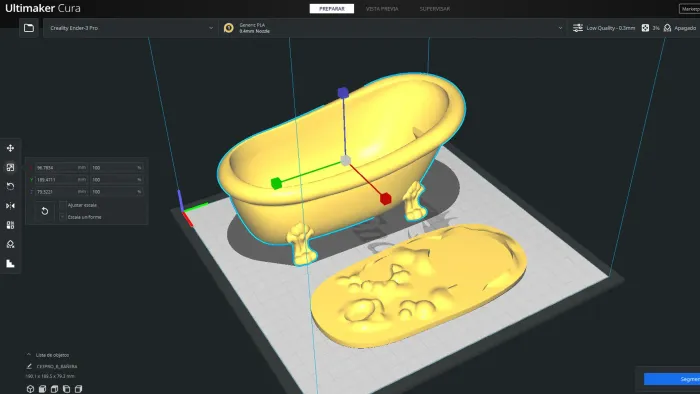
Task: Select the Move tool in left toolbar
Action: pyautogui.click(x=10, y=148)
